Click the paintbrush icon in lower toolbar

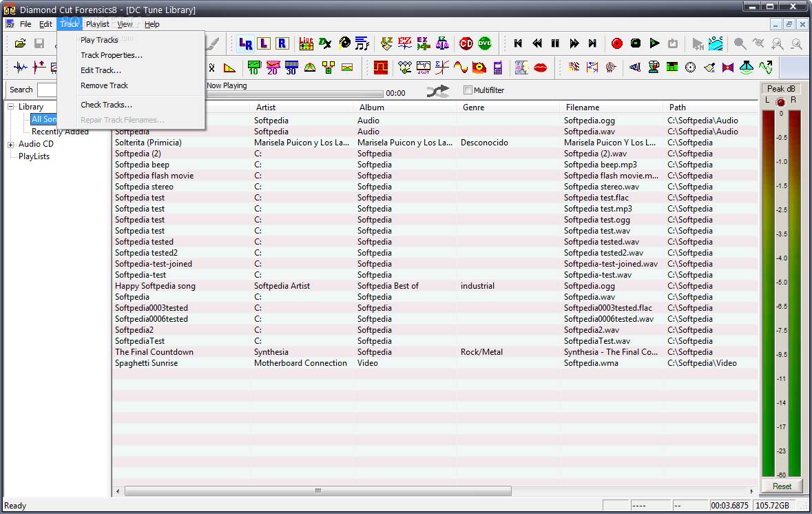pos(709,68)
